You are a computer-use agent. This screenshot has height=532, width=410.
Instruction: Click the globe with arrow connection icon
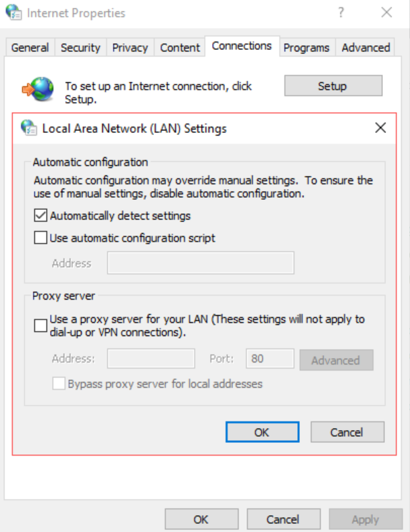38,89
